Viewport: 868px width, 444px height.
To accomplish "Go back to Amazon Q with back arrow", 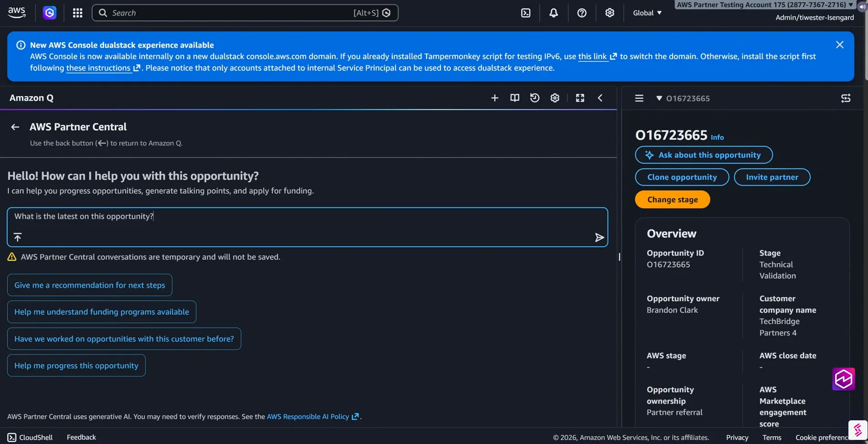I will coord(15,127).
